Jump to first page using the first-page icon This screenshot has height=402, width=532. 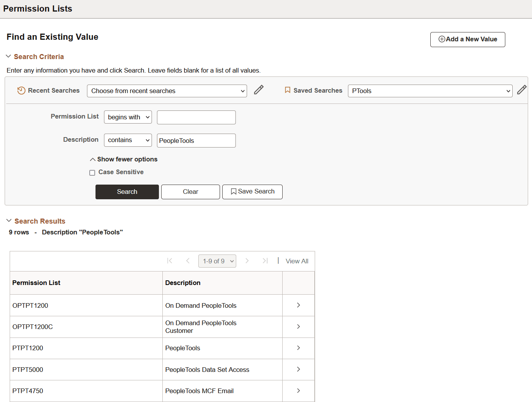(x=170, y=261)
